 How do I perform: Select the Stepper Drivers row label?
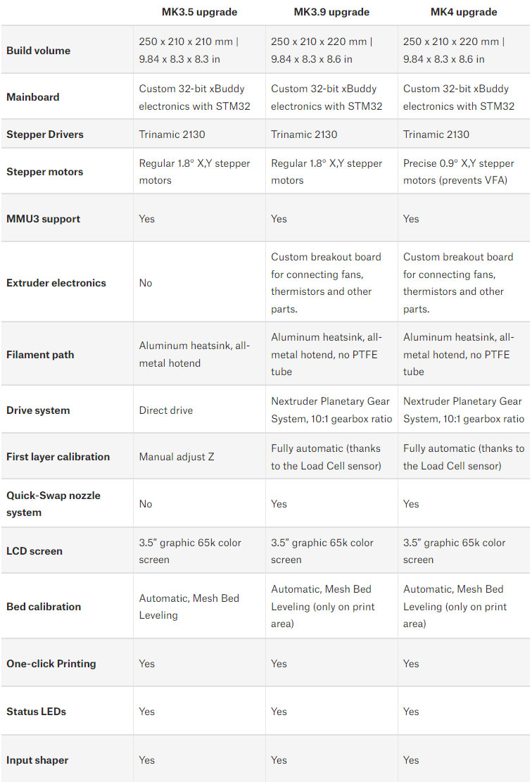click(45, 134)
